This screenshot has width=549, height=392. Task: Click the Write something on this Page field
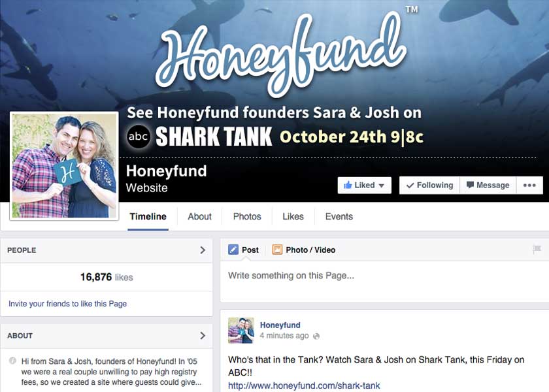384,282
